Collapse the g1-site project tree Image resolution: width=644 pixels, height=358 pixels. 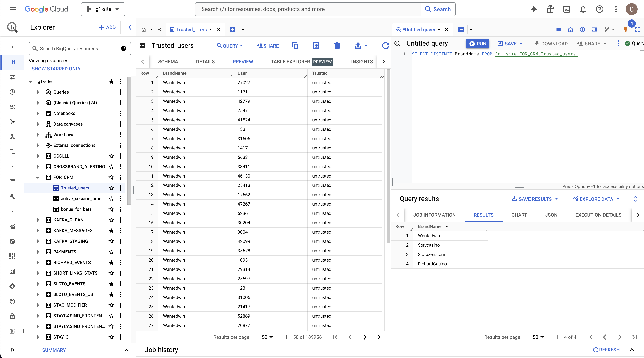click(30, 81)
